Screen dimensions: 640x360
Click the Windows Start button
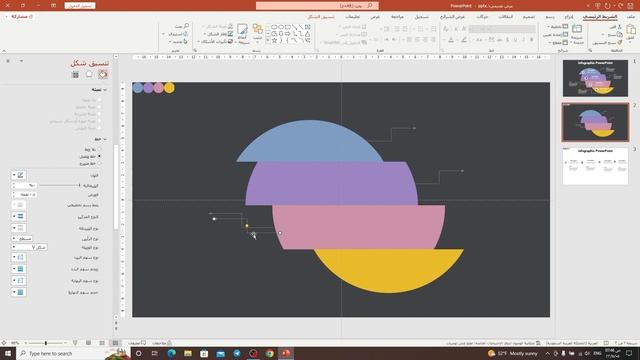pos(8,353)
